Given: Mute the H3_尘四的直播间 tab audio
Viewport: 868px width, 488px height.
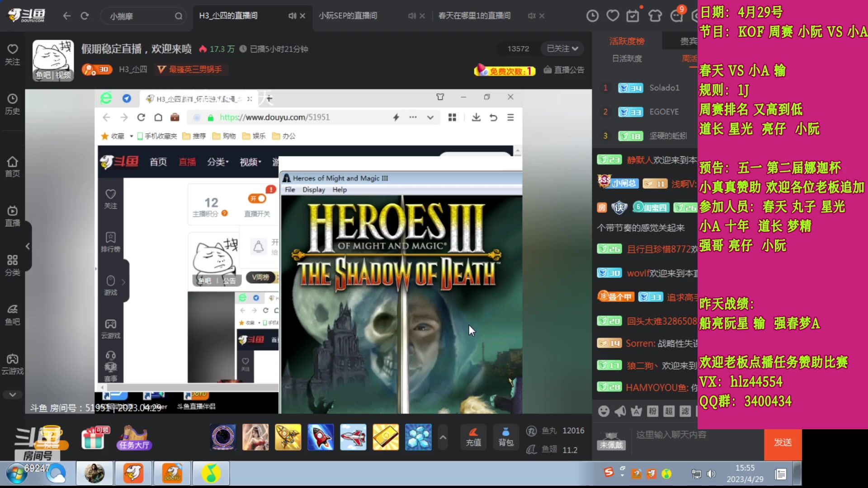Looking at the screenshot, I should 292,16.
